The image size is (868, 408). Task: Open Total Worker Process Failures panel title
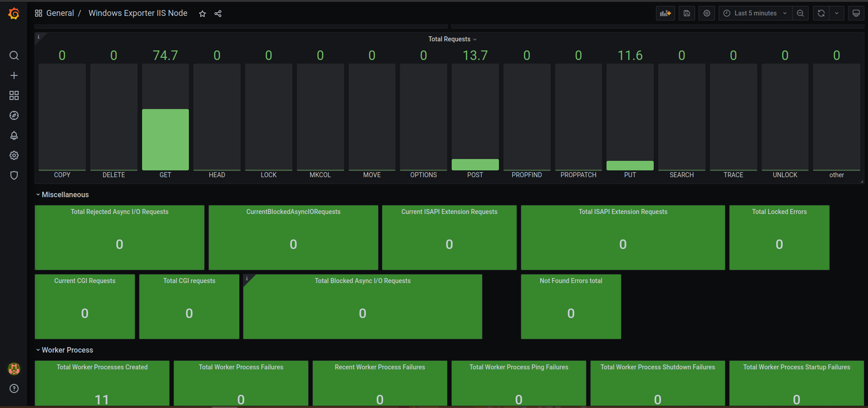pos(241,367)
